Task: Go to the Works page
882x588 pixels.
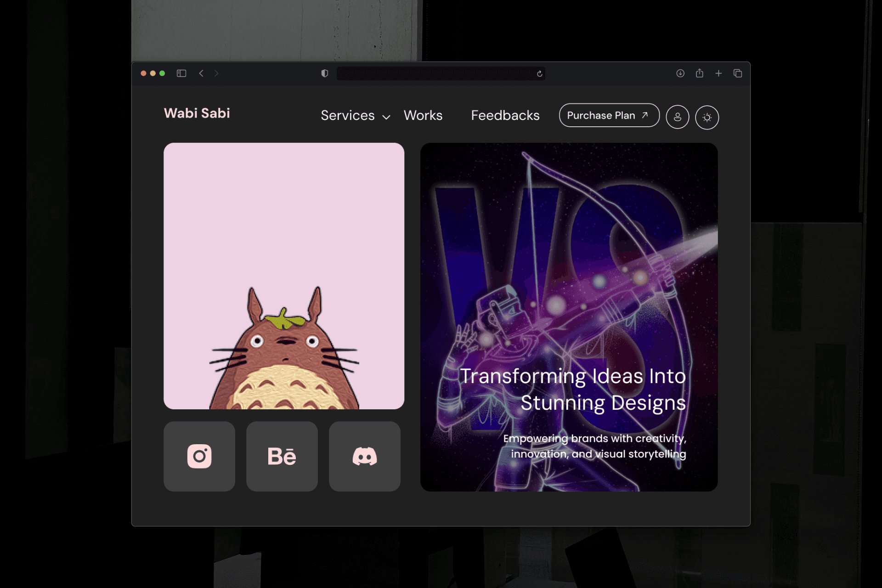Action: [x=423, y=115]
